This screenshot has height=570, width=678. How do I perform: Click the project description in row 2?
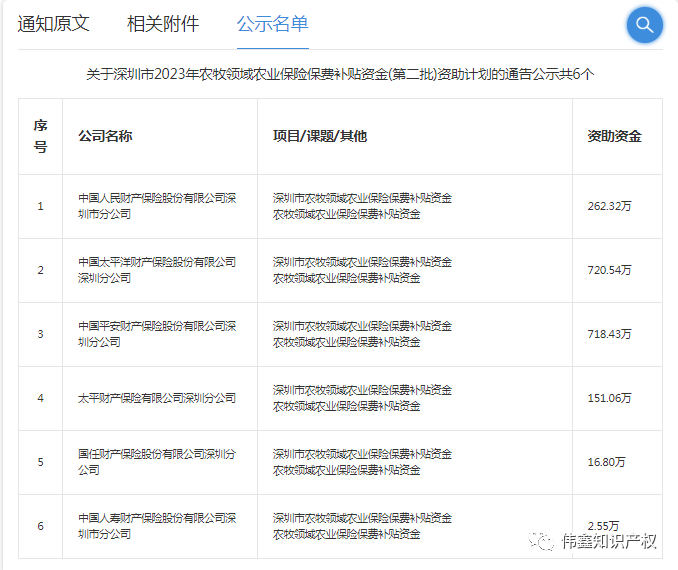tap(362, 270)
